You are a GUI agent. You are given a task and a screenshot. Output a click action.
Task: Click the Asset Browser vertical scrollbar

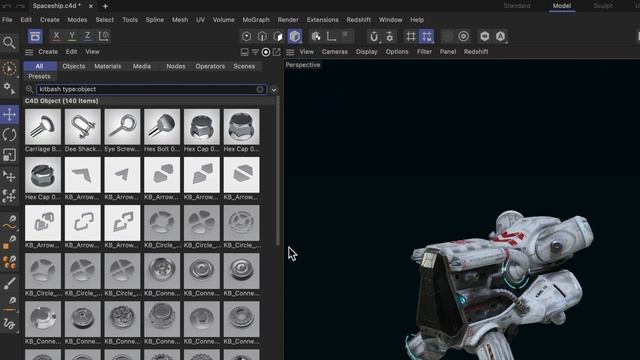(x=278, y=171)
